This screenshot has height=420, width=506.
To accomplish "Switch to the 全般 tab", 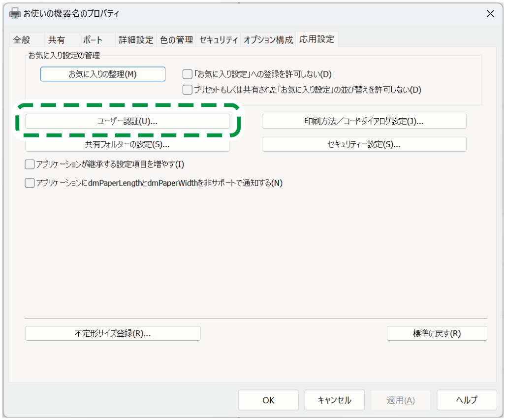I will click(x=22, y=40).
